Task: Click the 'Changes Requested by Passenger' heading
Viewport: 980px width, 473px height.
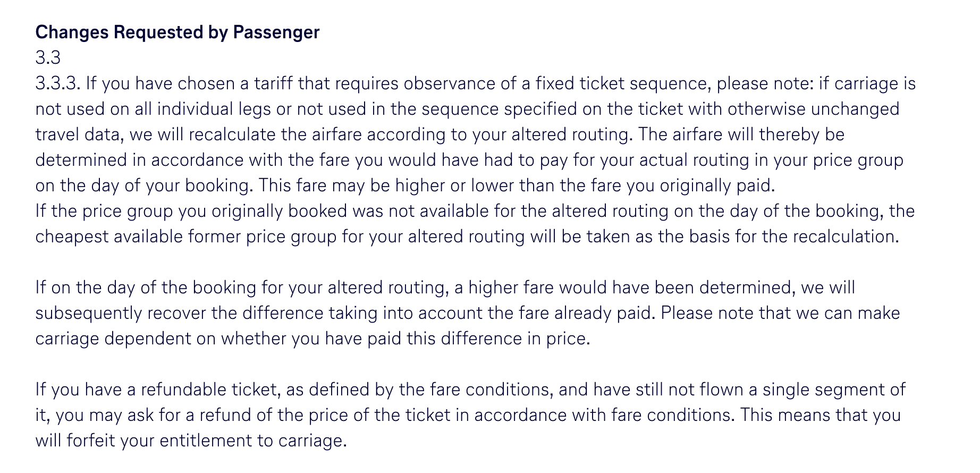Action: pyautogui.click(x=178, y=32)
